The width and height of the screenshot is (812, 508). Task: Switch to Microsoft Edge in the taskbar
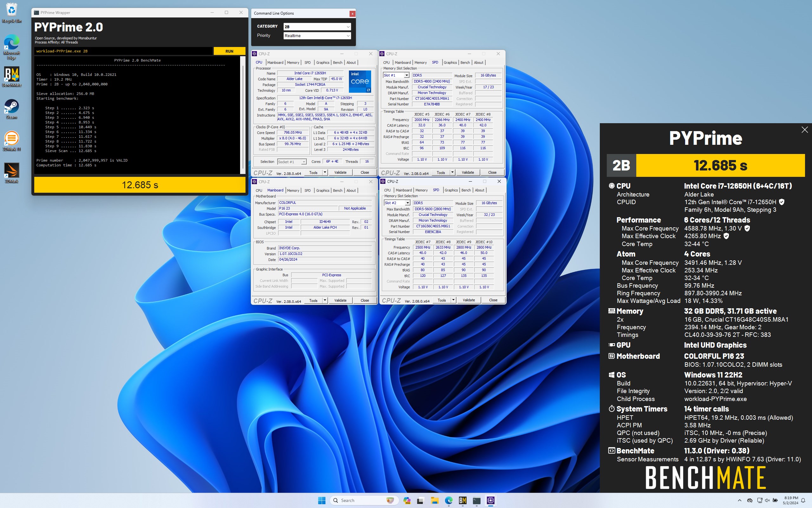click(449, 500)
